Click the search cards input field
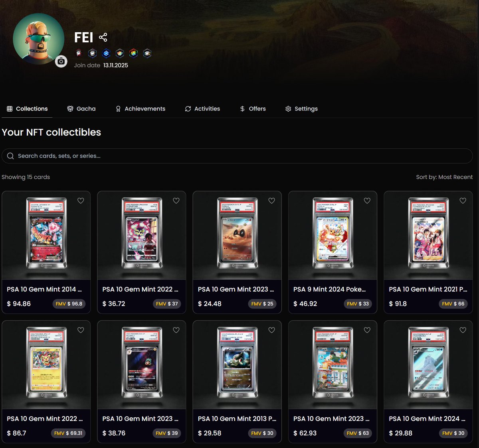 click(x=239, y=156)
